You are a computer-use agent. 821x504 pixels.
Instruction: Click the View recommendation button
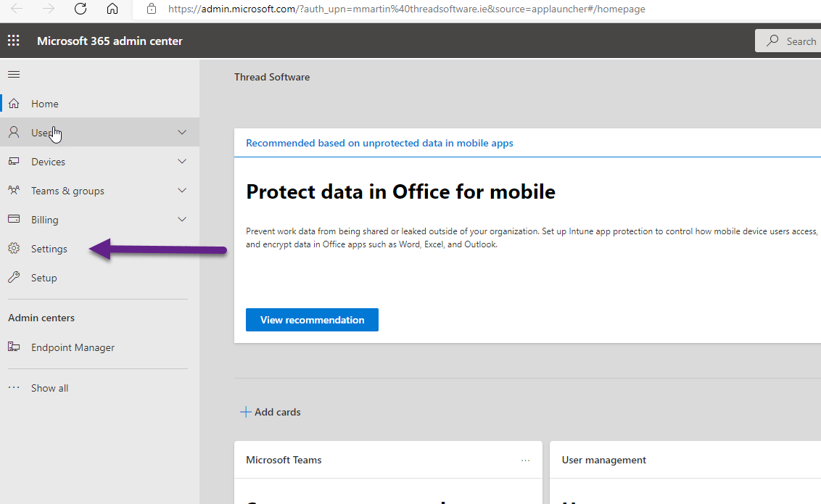(312, 320)
